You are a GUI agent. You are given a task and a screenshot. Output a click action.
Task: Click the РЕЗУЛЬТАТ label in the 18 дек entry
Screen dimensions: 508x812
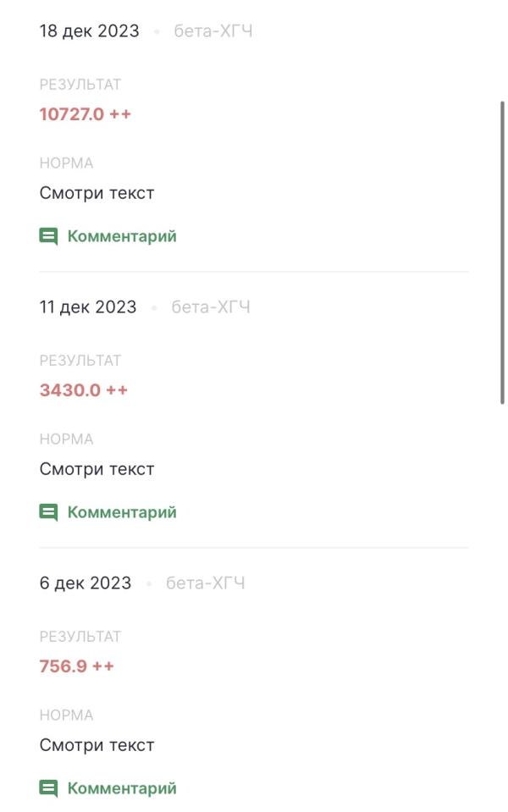(80, 85)
